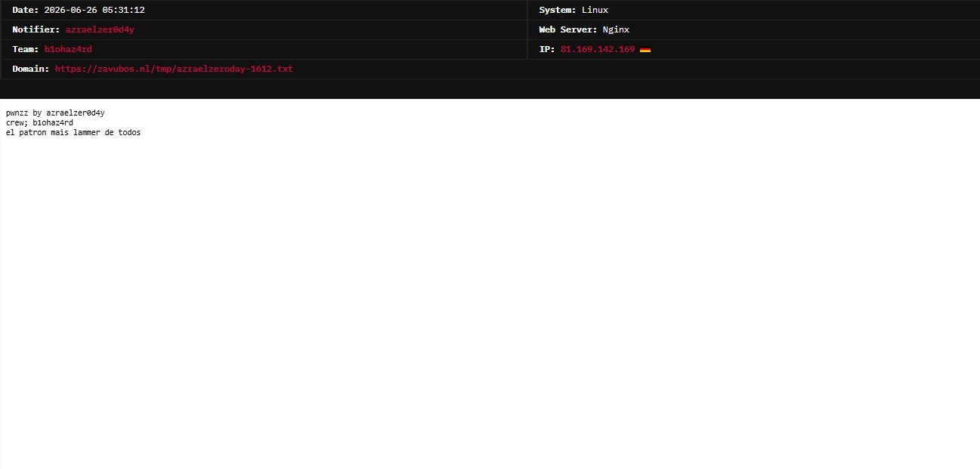
Task: Click the 'System:' label
Action: [x=558, y=10]
